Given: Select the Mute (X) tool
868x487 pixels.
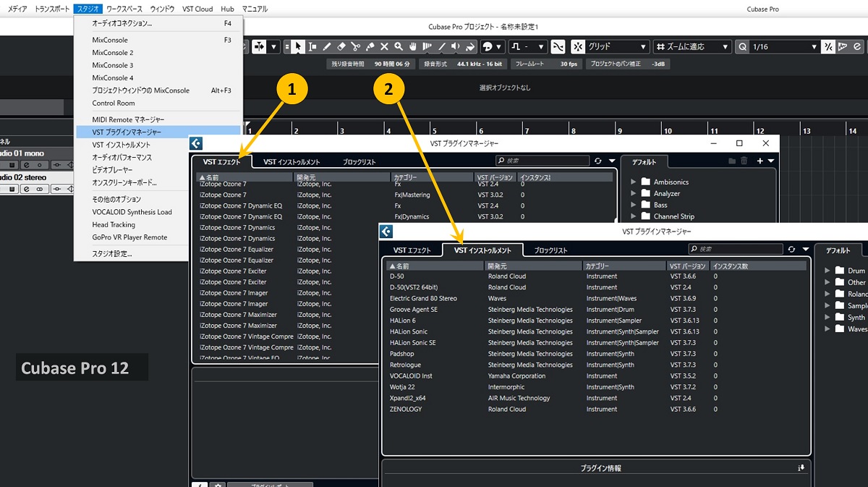Looking at the screenshot, I should coord(384,46).
